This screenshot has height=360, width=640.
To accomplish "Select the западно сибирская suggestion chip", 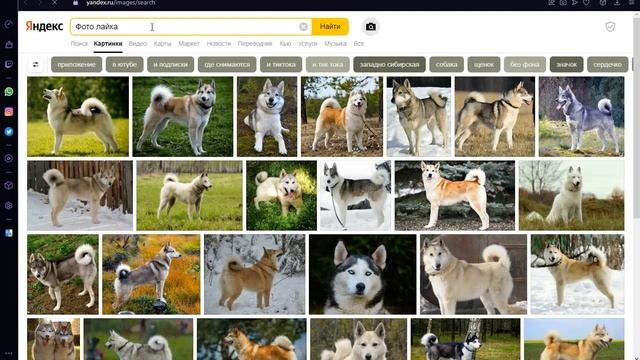I will tap(389, 64).
